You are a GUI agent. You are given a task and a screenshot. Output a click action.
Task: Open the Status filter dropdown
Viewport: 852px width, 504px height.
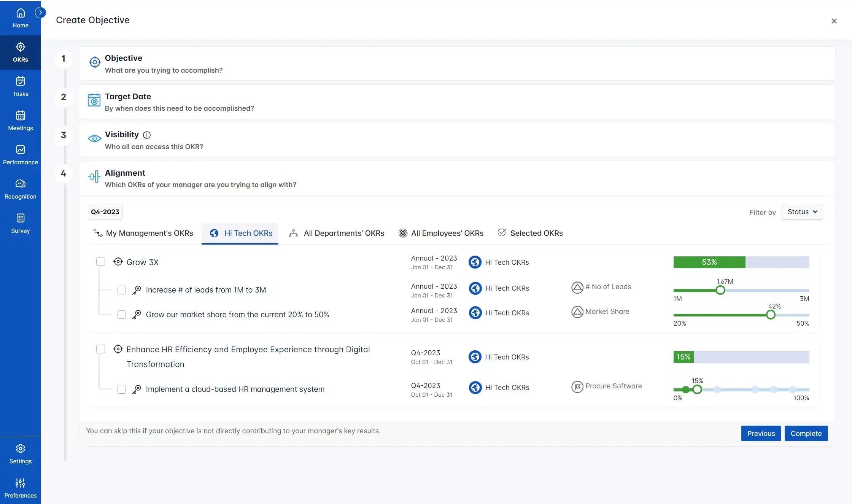click(x=801, y=211)
